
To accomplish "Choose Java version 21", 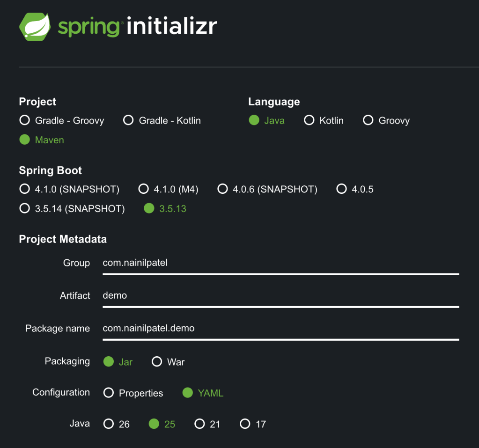I will click(200, 424).
